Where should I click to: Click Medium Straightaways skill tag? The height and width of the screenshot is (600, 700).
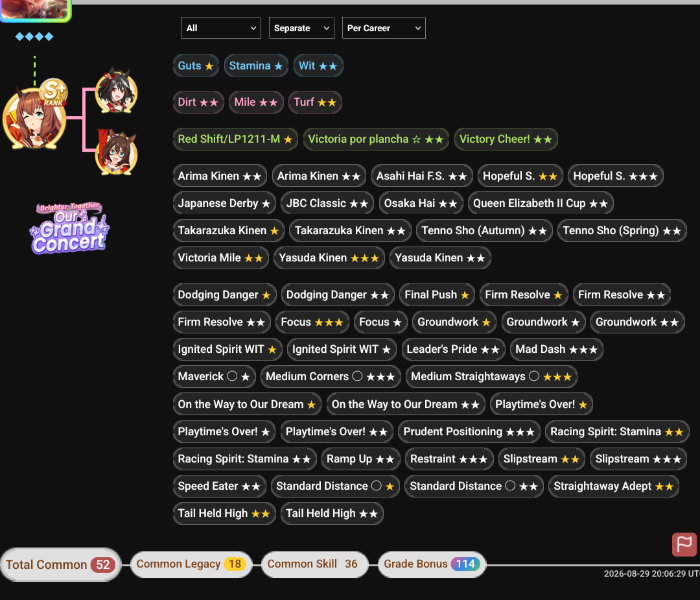point(491,377)
